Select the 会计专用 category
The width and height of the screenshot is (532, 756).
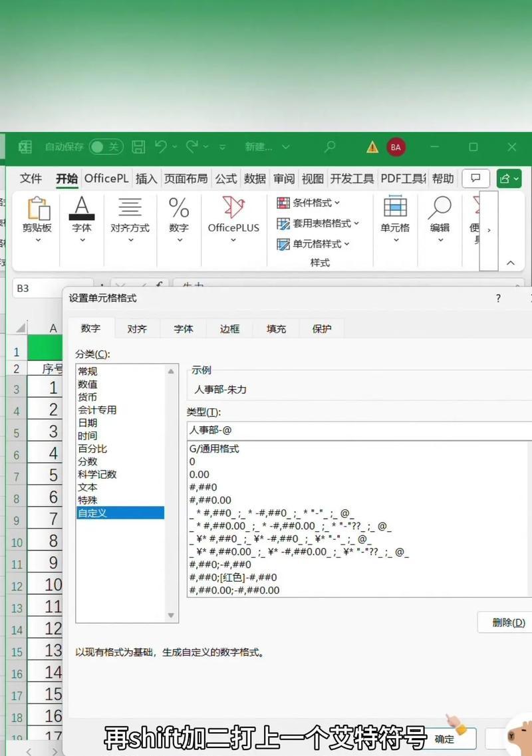tap(120, 410)
